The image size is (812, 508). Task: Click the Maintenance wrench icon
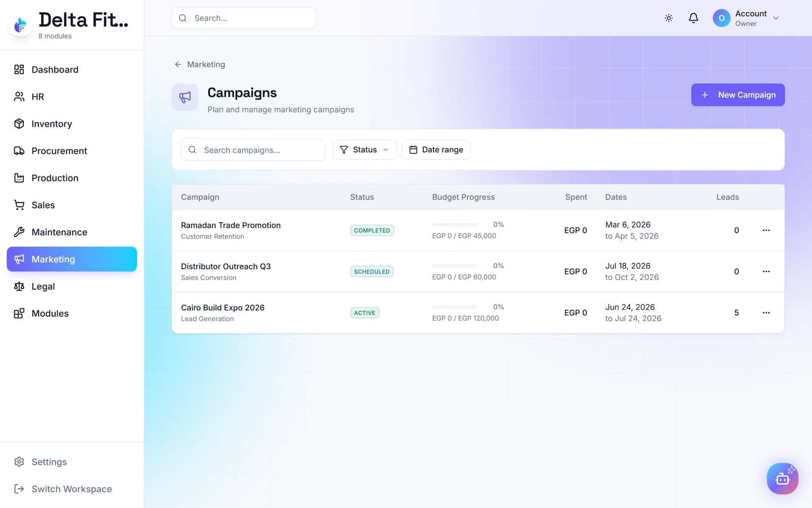(19, 232)
